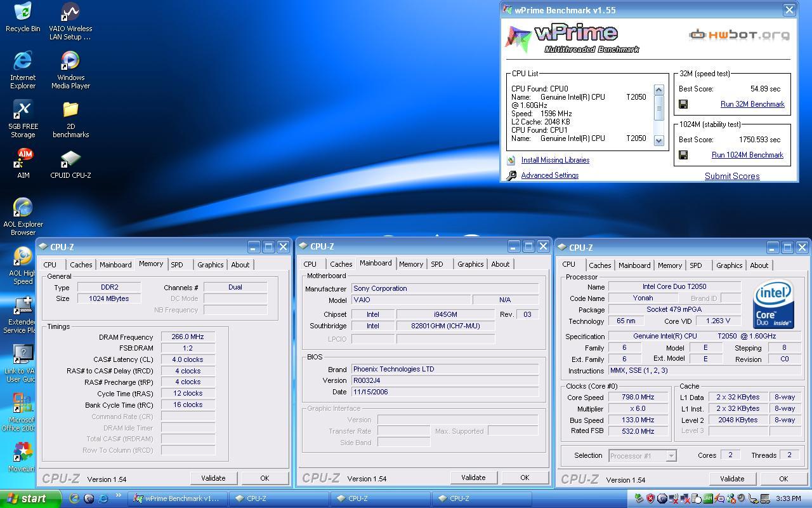Switch to CPU tab in Memory CPU-Z window
This screenshot has width=812, height=508.
[50, 265]
